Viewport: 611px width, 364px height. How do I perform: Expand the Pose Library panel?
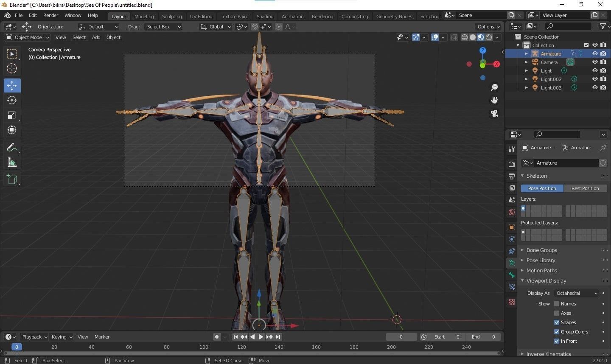541,260
